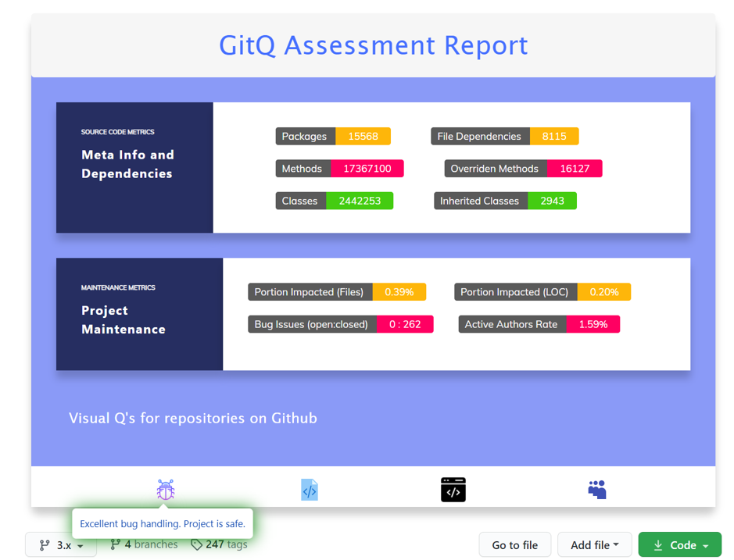
Task: Click the Go to file button
Action: pyautogui.click(x=515, y=544)
